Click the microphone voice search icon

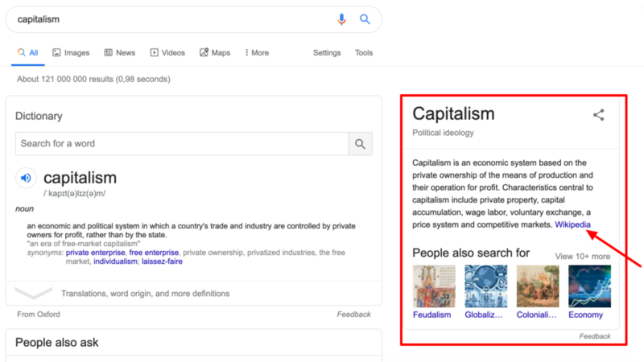pyautogui.click(x=341, y=19)
